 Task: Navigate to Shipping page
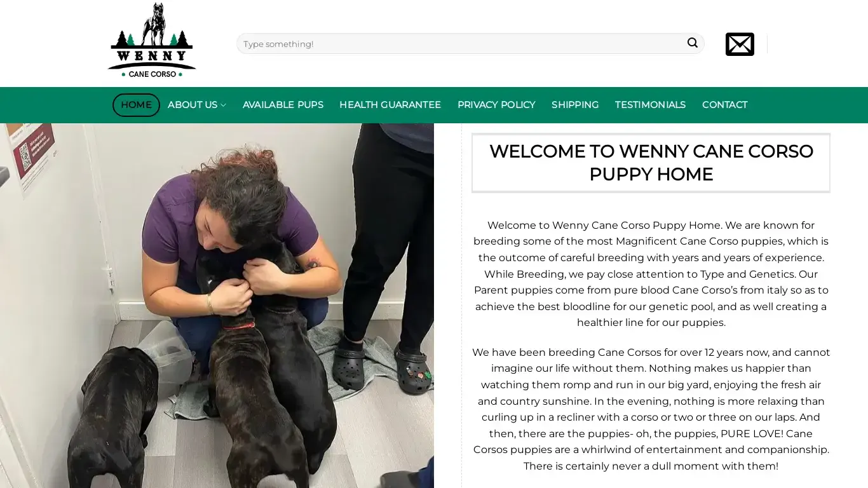(575, 105)
